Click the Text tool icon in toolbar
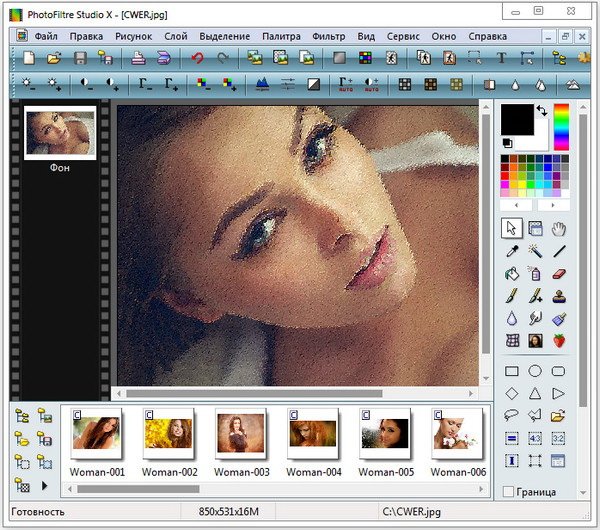 pos(501,59)
